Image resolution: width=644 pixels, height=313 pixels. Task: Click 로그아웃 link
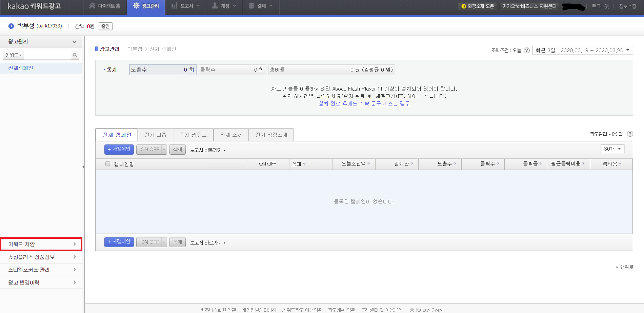point(600,6)
